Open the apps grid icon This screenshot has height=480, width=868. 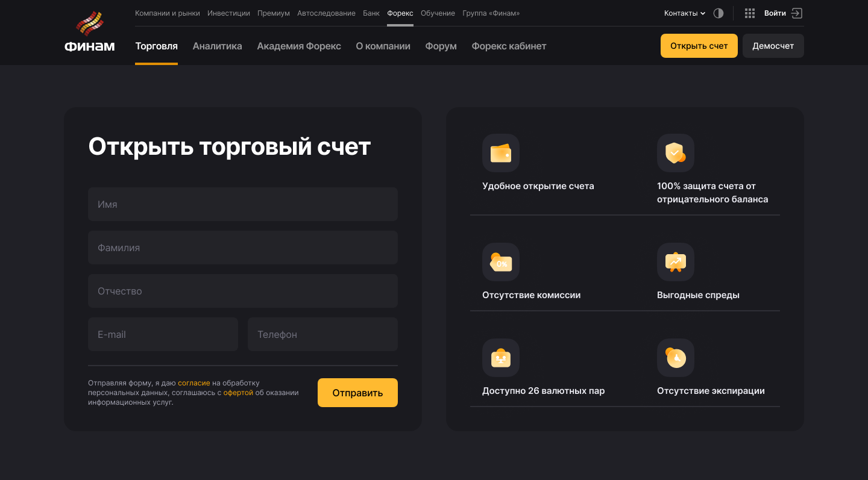(x=750, y=13)
